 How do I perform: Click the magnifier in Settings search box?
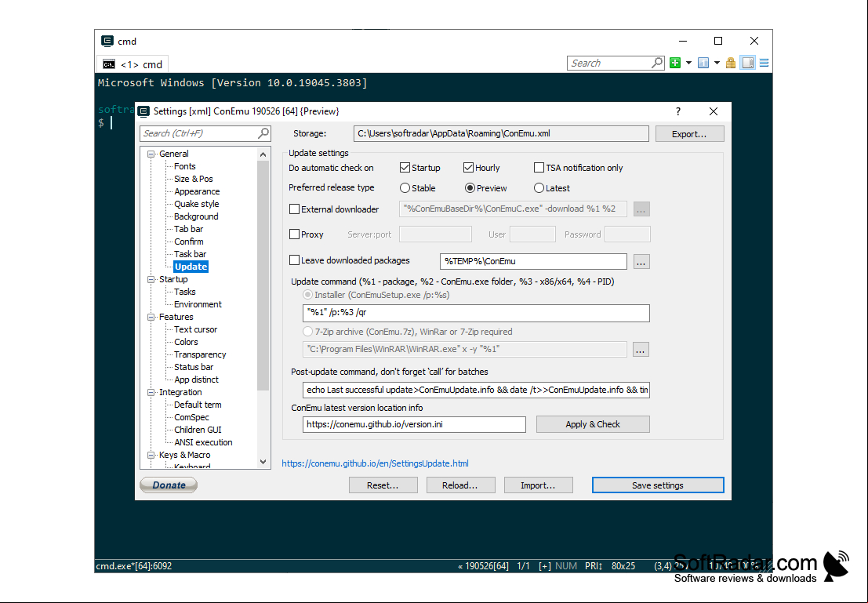pyautogui.click(x=263, y=133)
